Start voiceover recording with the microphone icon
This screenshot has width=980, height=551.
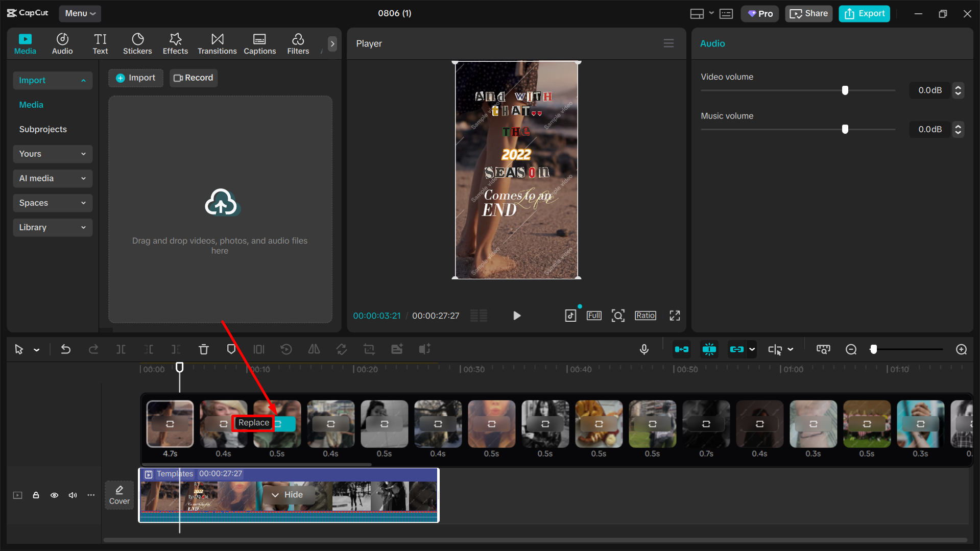point(644,349)
